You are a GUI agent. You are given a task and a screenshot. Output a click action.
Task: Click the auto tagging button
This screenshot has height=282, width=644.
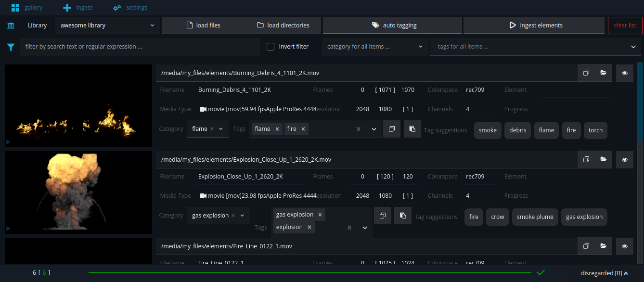pos(393,26)
